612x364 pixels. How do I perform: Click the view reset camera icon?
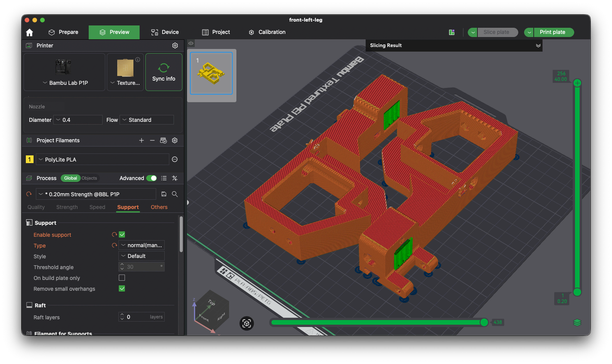coord(247,323)
